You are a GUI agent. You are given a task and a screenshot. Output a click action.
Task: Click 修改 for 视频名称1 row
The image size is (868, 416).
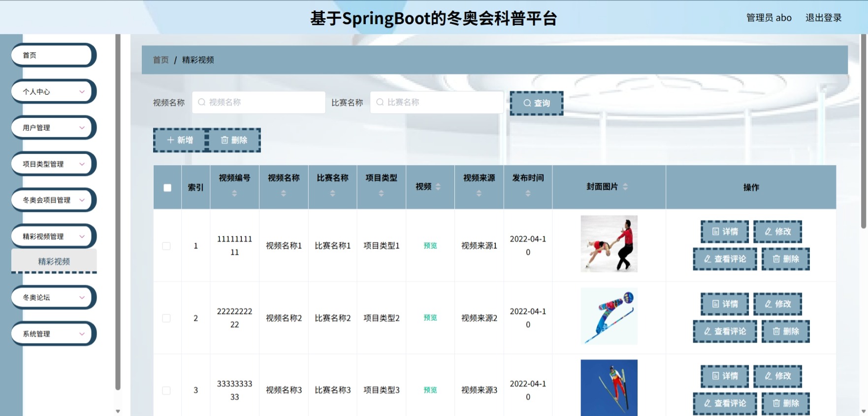pyautogui.click(x=778, y=232)
